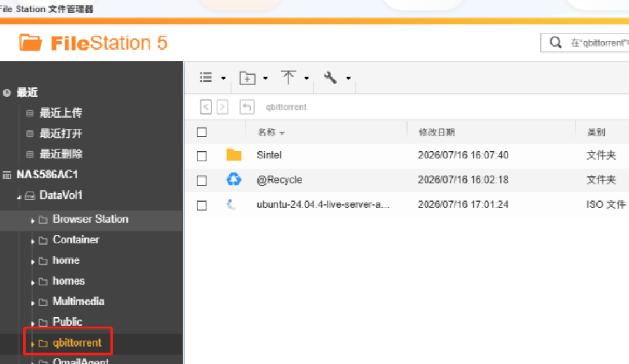The width and height of the screenshot is (629, 364).
Task: Select 最近删除 in the sidebar
Action: point(61,154)
